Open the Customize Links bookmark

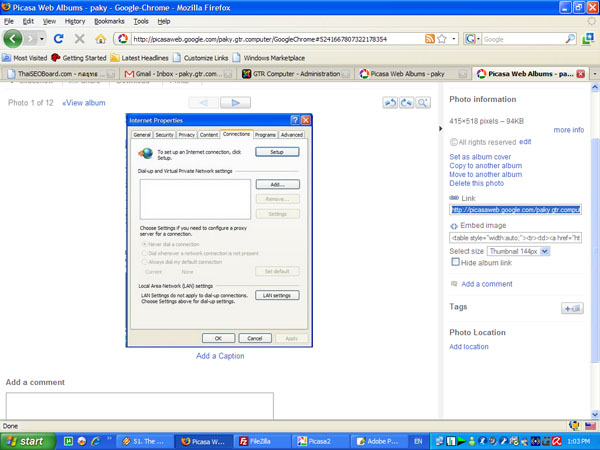201,58
